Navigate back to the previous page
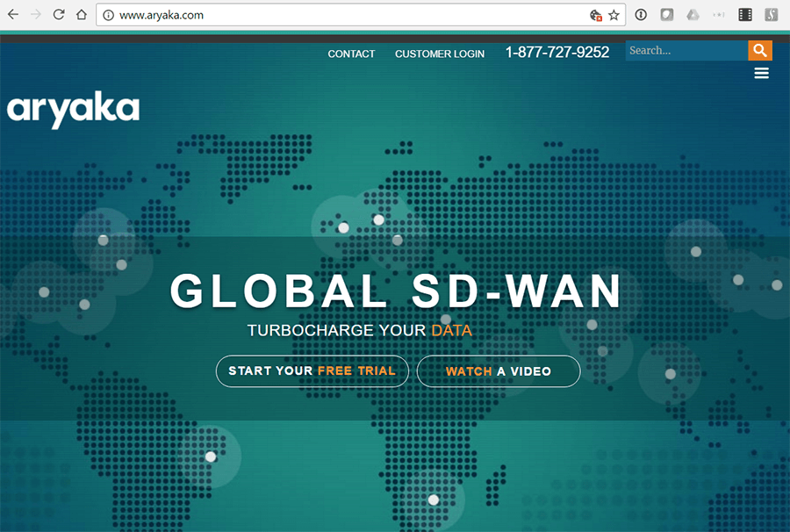 [x=12, y=14]
